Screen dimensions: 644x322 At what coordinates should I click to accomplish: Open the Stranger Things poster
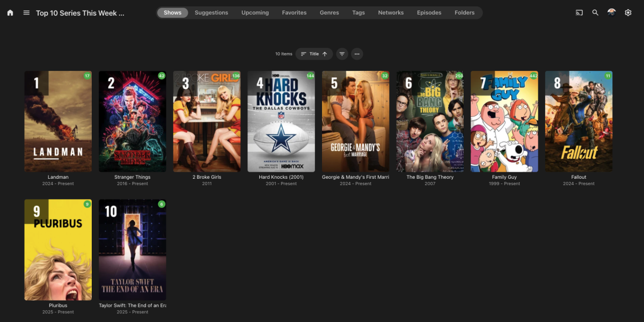click(x=133, y=121)
